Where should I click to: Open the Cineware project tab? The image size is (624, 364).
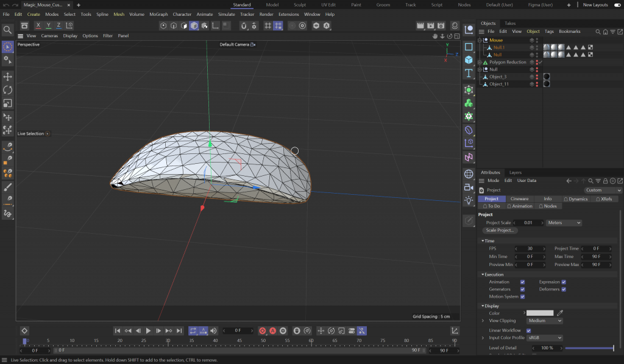(x=519, y=198)
